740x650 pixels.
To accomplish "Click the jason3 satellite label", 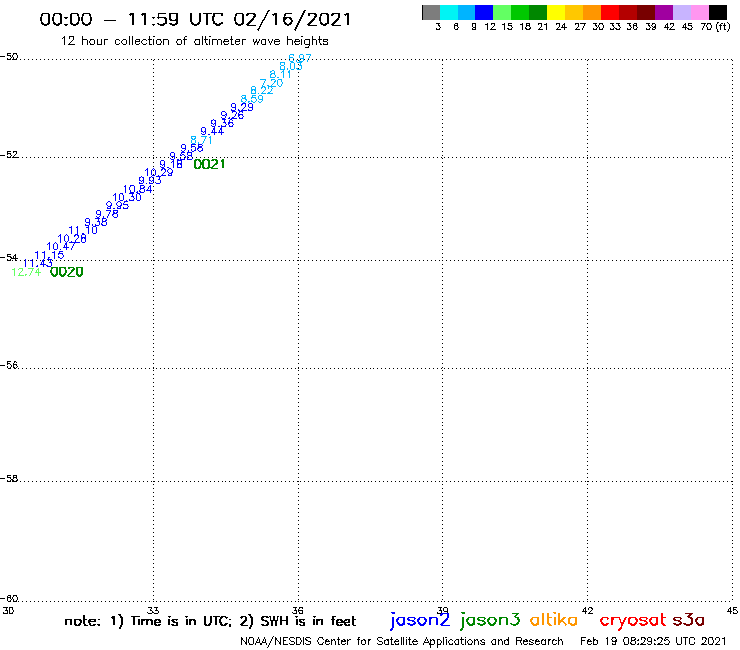I will 490,620.
